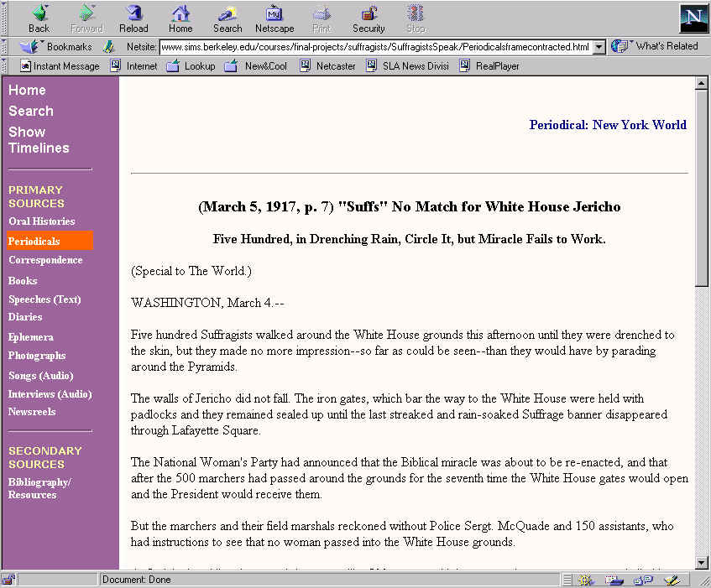The height and width of the screenshot is (588, 711).
Task: Click the status bar security lock icon
Action: pyautogui.click(x=8, y=580)
